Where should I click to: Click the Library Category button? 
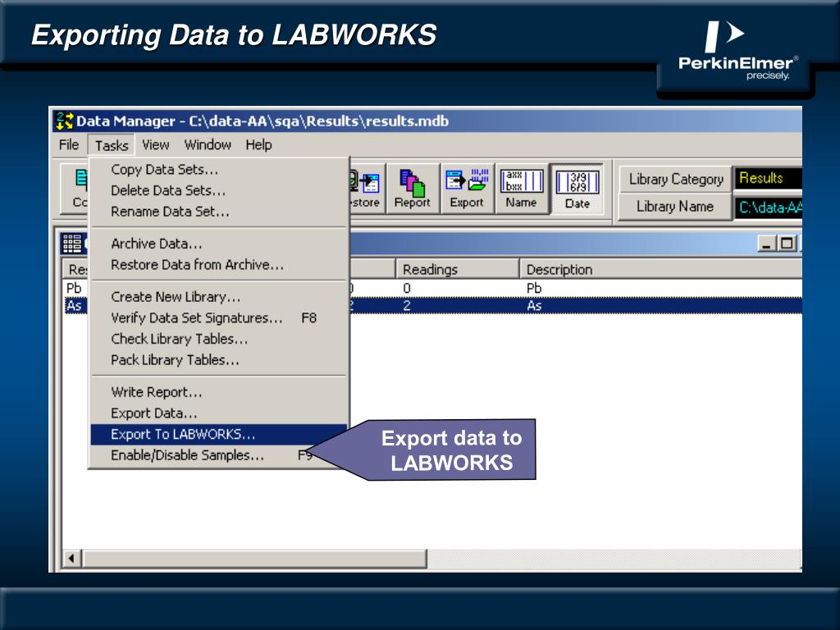[x=676, y=179]
